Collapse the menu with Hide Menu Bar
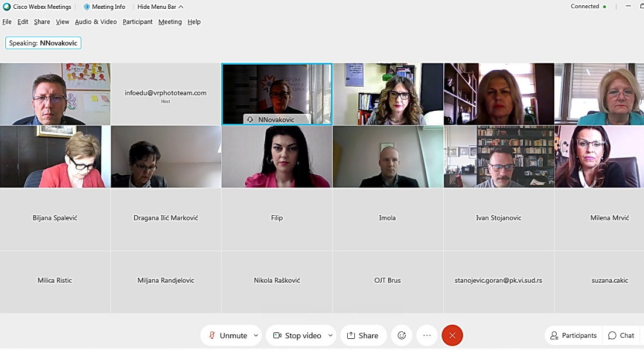 [x=160, y=6]
